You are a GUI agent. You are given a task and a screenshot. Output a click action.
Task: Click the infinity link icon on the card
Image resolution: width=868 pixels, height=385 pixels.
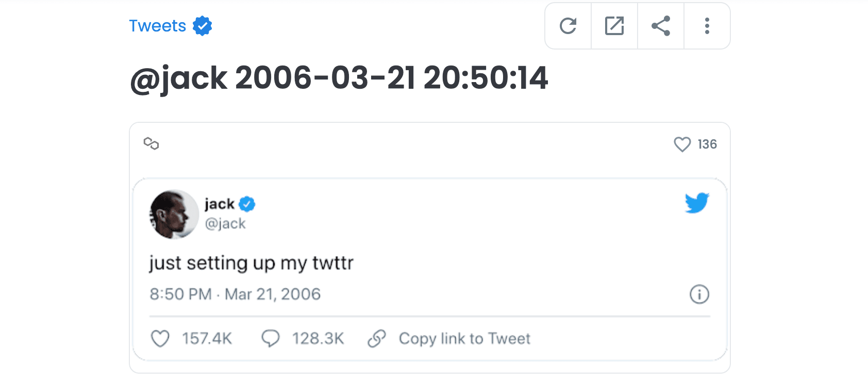[x=152, y=144]
